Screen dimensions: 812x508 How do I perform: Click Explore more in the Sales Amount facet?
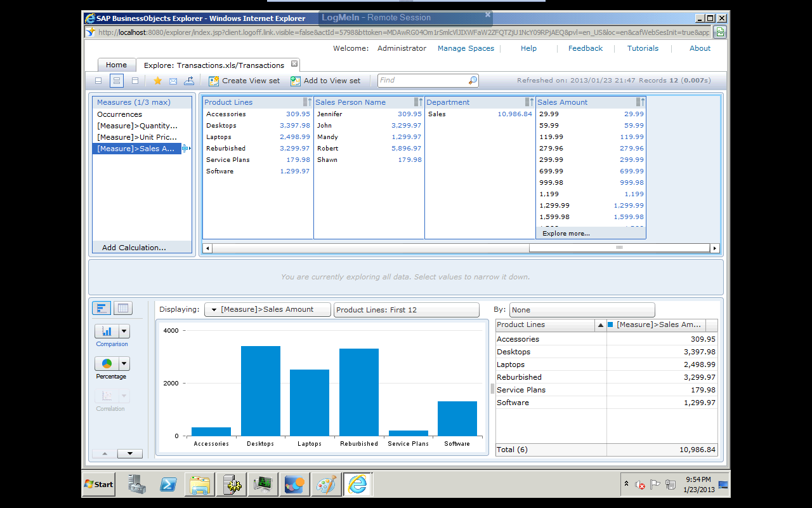[566, 234]
